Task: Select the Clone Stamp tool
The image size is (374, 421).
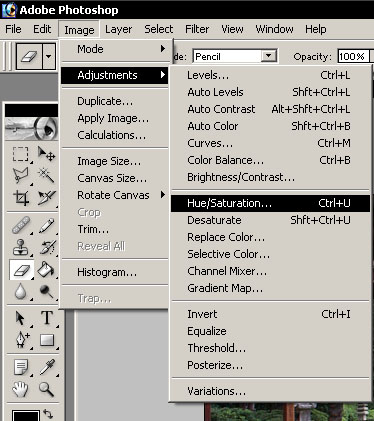Action: [x=21, y=247]
